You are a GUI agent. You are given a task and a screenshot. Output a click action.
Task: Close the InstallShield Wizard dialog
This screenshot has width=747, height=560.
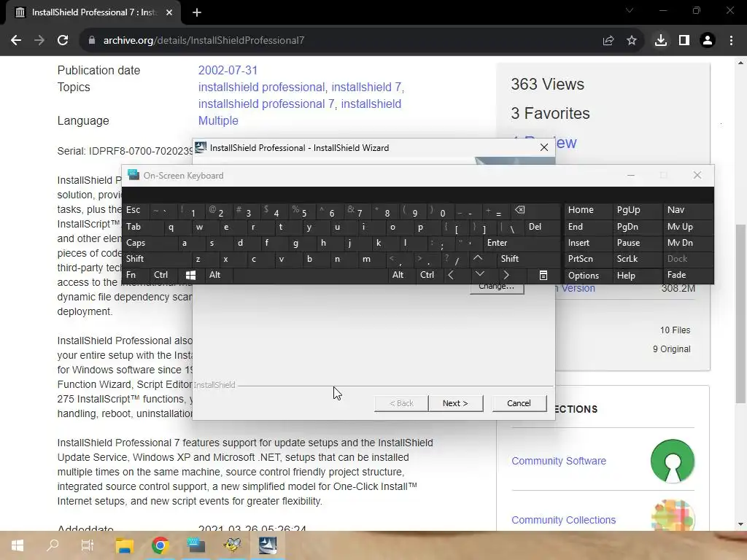[544, 147]
